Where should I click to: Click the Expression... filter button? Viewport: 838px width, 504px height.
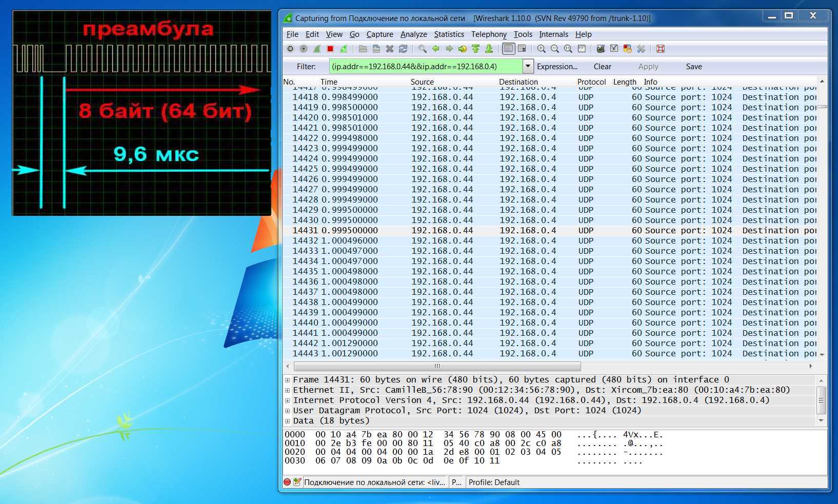557,67
